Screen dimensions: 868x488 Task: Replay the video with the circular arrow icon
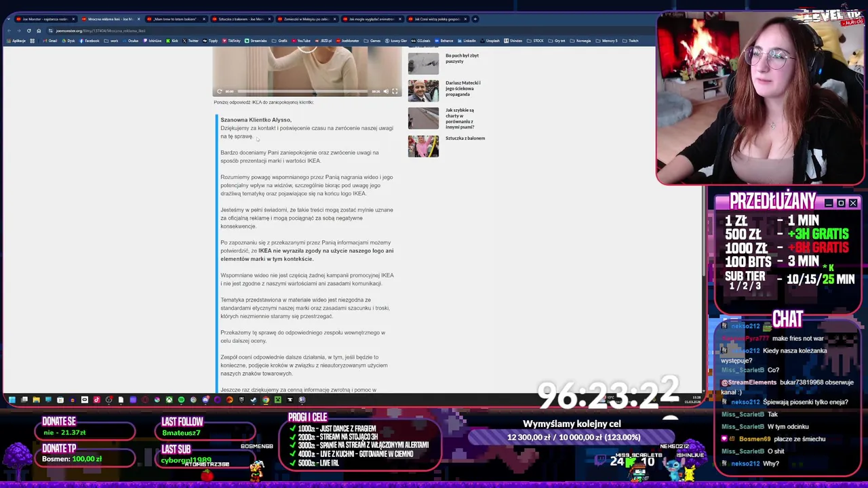click(219, 91)
